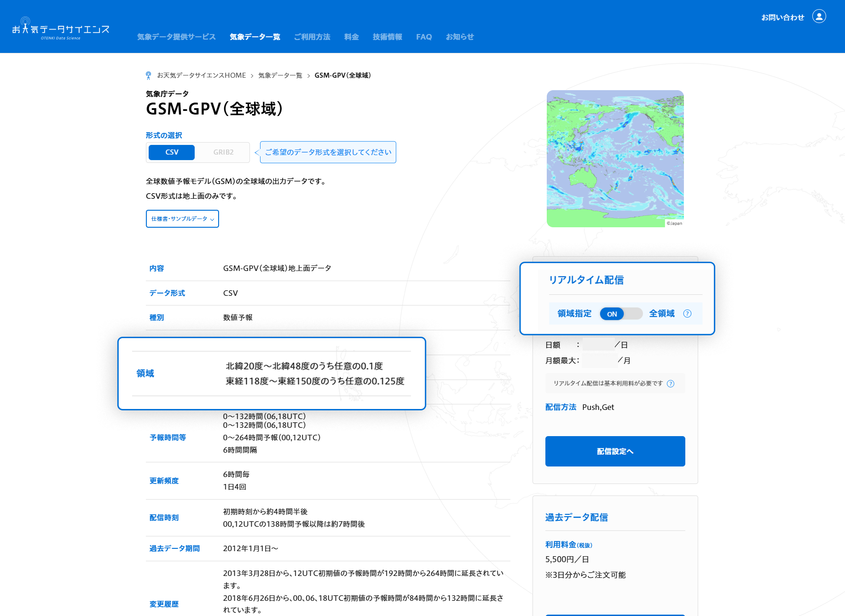Click the データ形式 row label
The width and height of the screenshot is (845, 616).
(x=167, y=293)
